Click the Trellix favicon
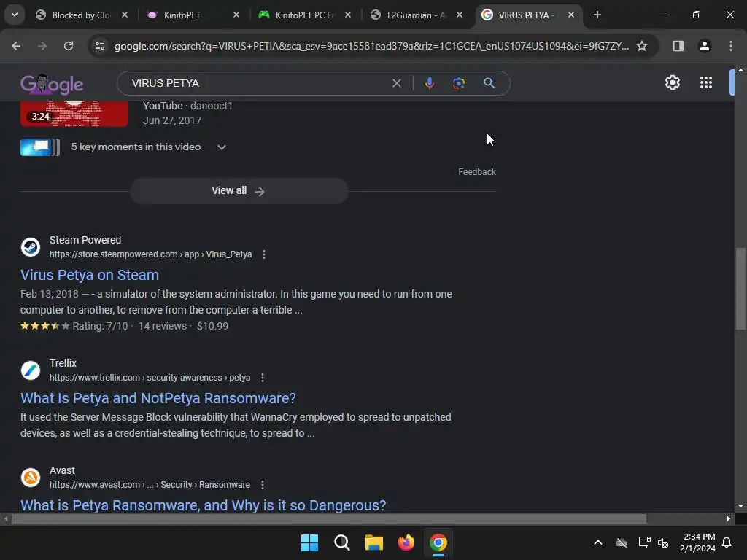 [31, 370]
